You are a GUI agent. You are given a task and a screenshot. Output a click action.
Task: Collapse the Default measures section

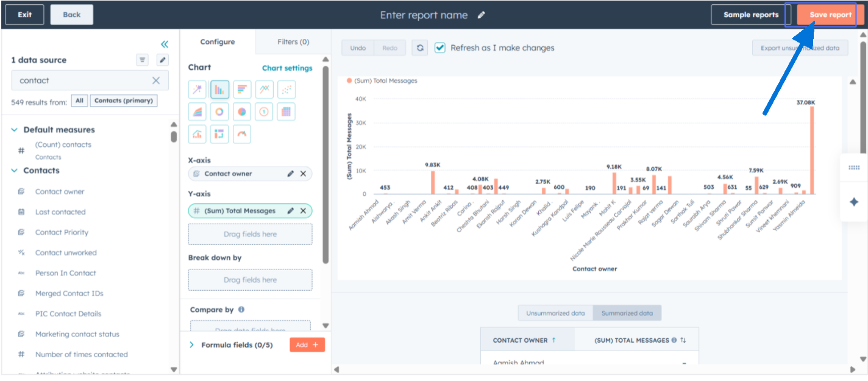point(15,130)
